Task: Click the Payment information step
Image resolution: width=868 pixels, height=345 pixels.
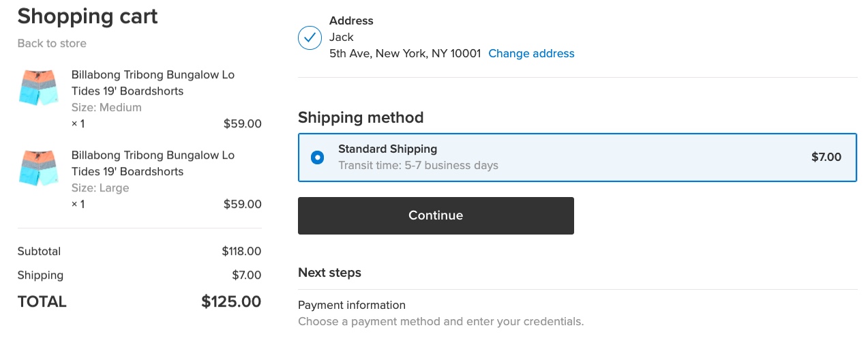Action: (352, 305)
